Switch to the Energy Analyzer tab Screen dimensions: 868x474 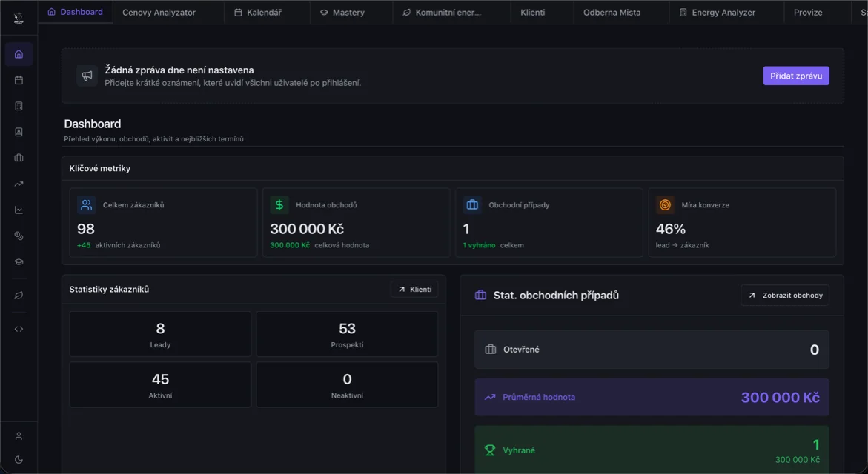(718, 12)
